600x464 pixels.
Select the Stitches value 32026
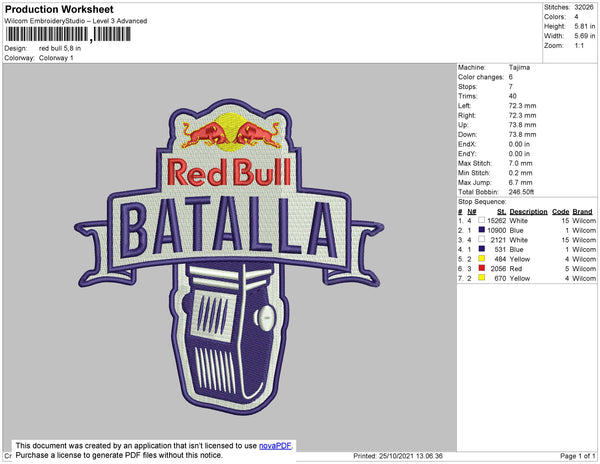(x=584, y=7)
